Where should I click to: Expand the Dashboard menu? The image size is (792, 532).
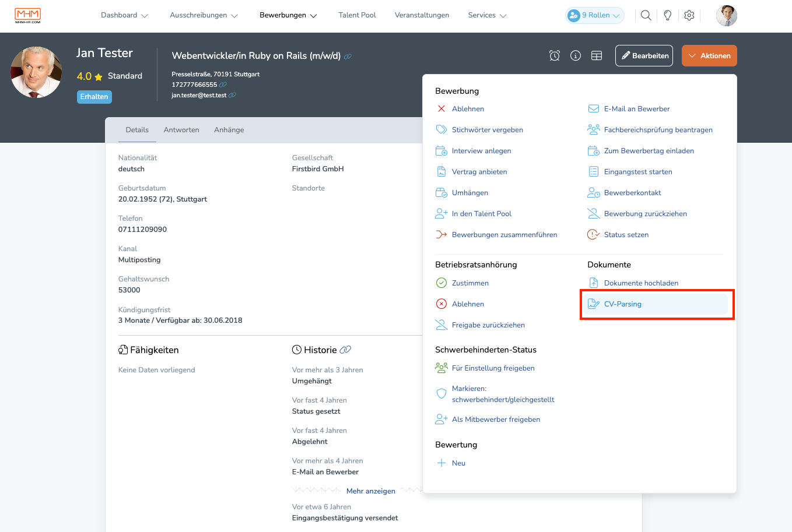point(124,15)
